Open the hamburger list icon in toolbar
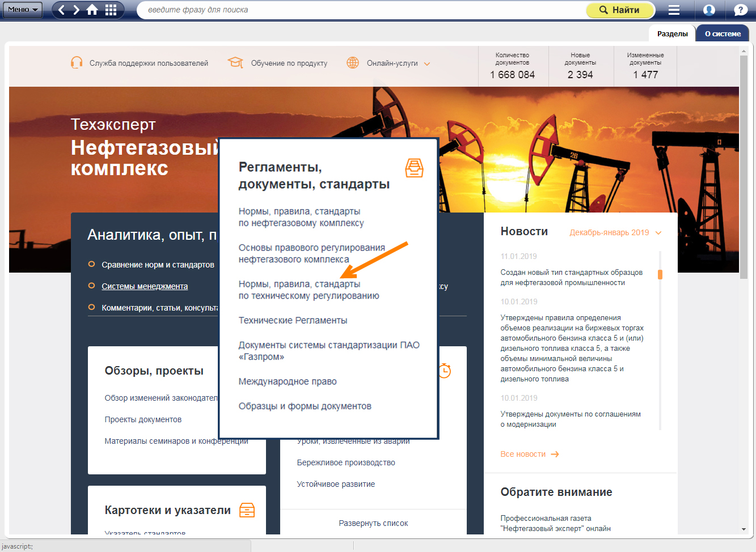 point(674,10)
